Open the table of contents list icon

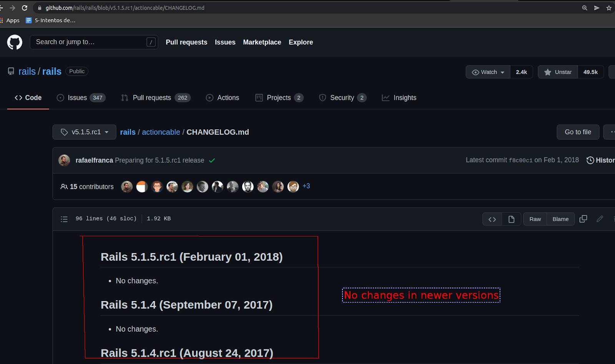[64, 219]
